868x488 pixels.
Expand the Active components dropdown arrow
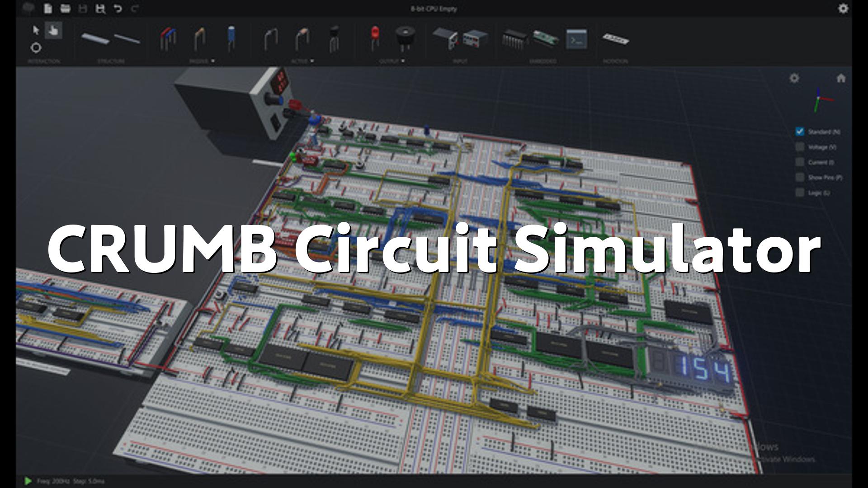click(312, 61)
